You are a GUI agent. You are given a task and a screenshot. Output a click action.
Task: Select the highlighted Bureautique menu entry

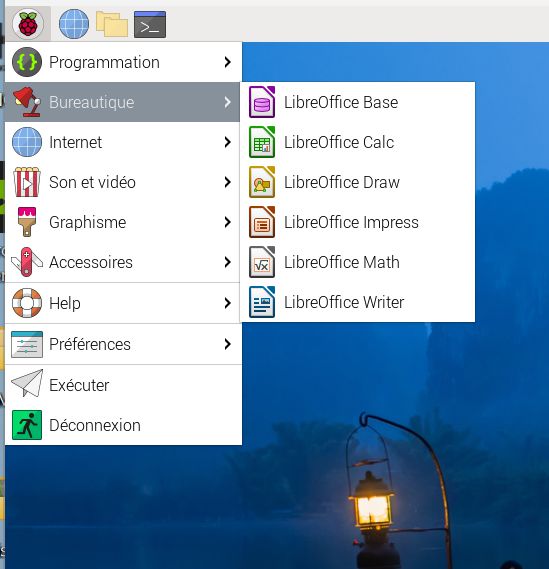click(x=122, y=102)
